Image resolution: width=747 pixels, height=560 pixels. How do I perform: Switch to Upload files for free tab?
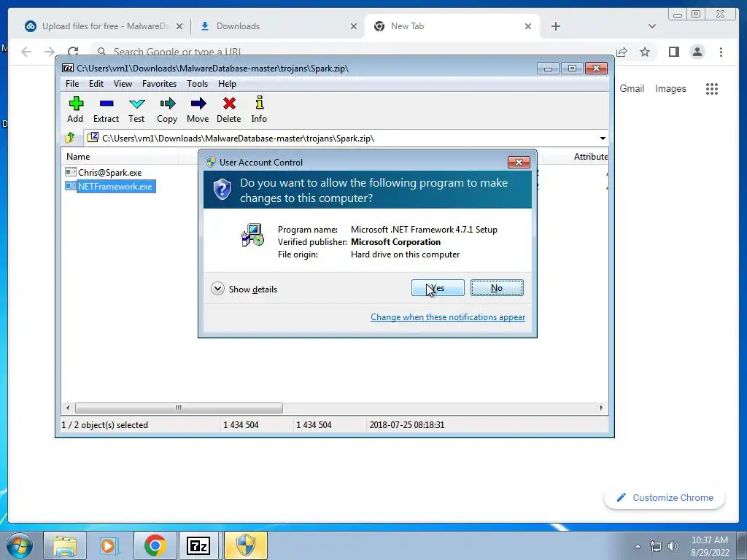pos(104,26)
